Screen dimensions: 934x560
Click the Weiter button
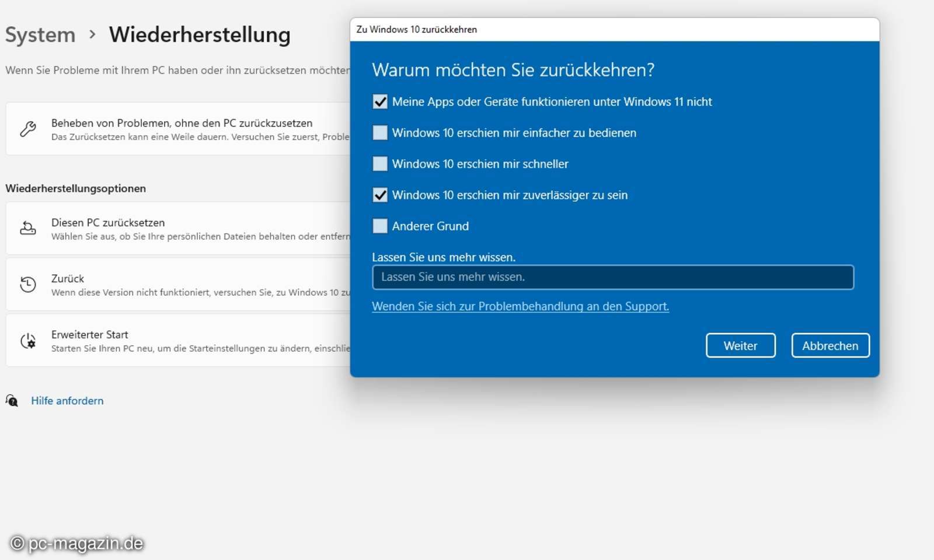tap(740, 345)
